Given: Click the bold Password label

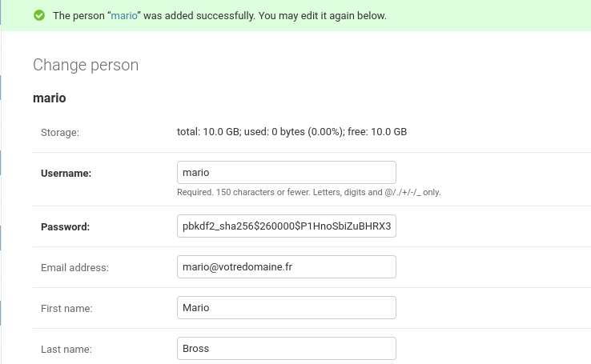Looking at the screenshot, I should (x=65, y=227).
